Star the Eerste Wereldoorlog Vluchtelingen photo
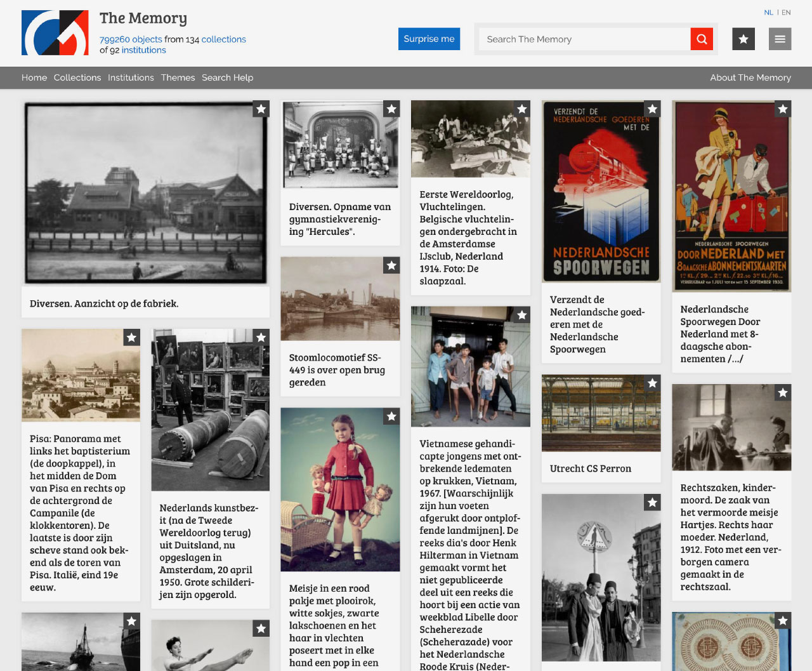The image size is (812, 671). pos(521,109)
